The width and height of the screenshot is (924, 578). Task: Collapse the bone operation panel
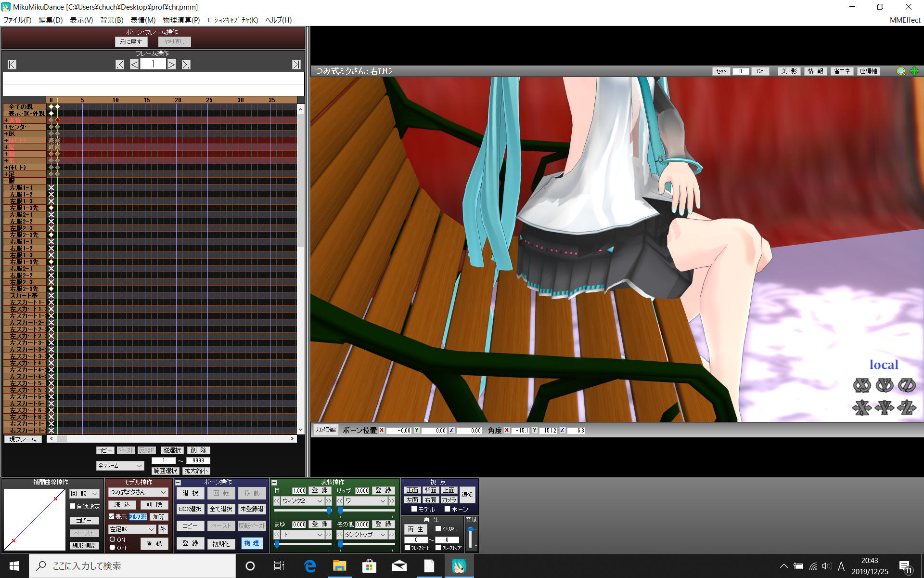click(178, 482)
